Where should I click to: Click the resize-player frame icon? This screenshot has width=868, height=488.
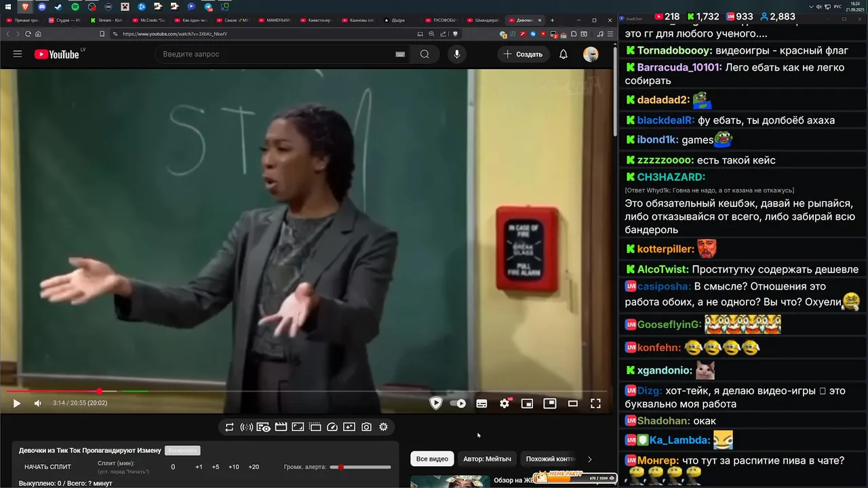click(298, 427)
